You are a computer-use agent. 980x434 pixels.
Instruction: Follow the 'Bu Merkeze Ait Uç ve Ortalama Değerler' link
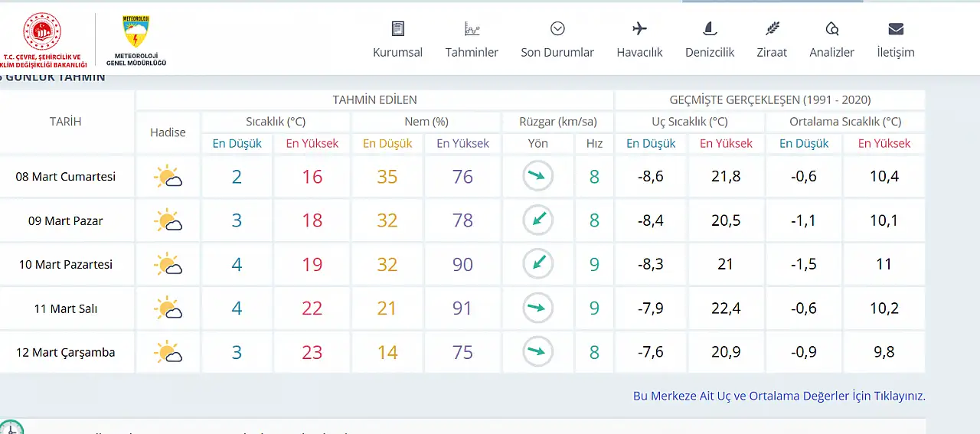click(779, 396)
